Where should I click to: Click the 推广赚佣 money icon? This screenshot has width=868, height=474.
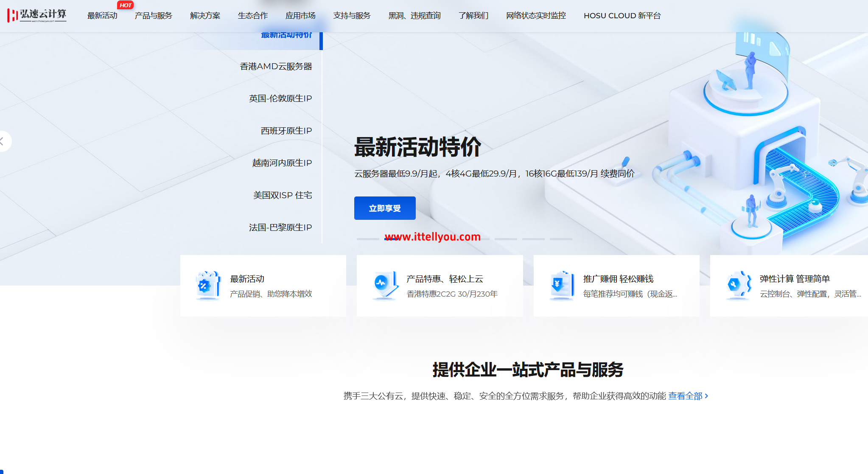(x=561, y=285)
